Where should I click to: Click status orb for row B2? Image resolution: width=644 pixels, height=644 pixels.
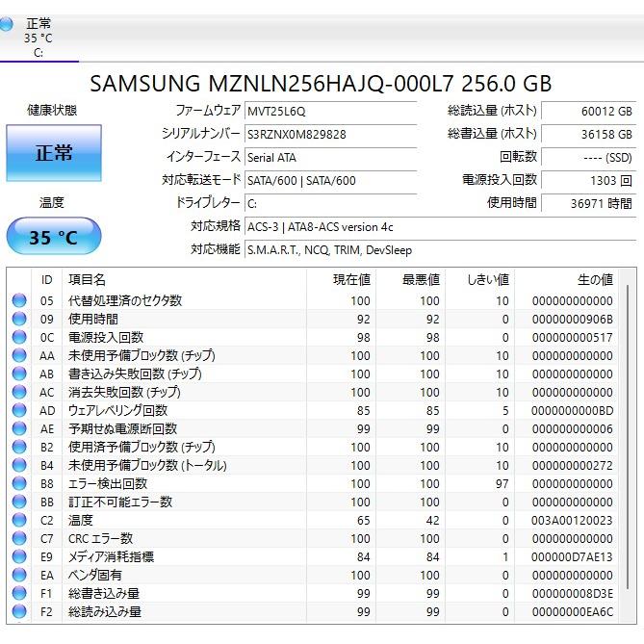point(19,447)
